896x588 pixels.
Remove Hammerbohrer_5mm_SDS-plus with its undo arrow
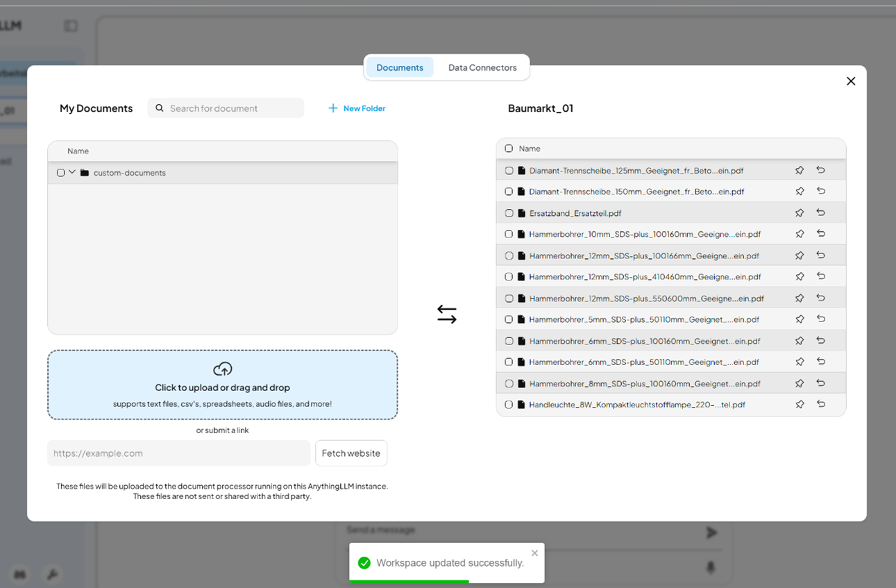click(821, 319)
